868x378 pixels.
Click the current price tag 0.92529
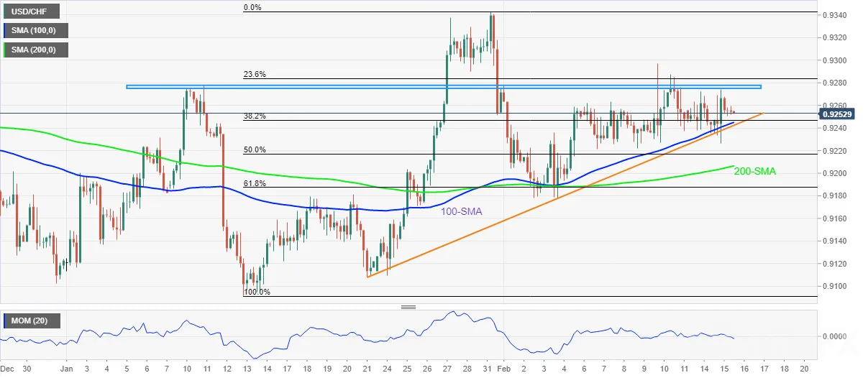point(842,114)
